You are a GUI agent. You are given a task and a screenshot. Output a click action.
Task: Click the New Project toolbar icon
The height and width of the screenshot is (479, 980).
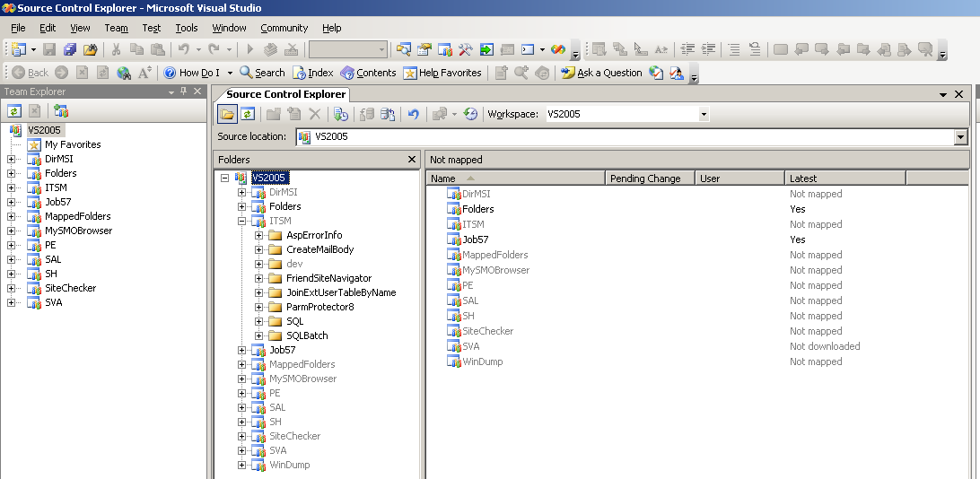tap(19, 49)
